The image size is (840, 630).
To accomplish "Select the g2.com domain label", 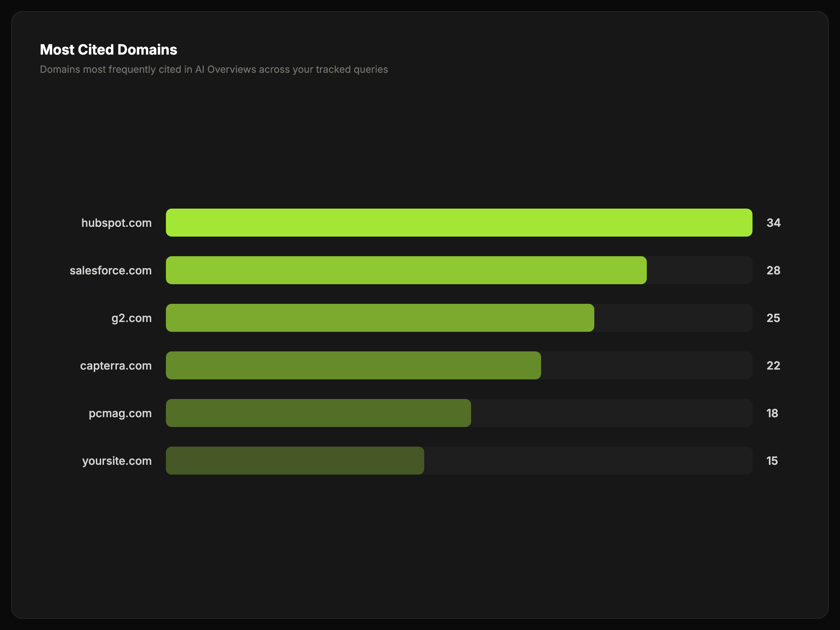I will coord(131,318).
